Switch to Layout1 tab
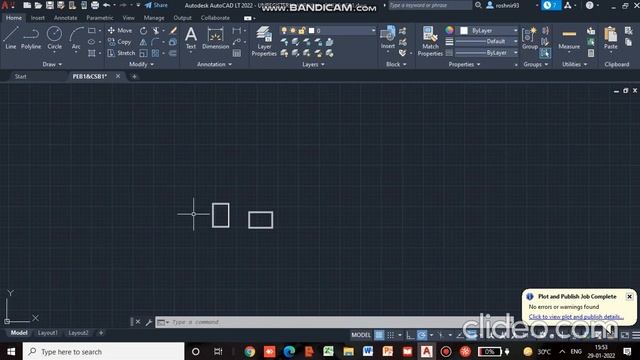Image resolution: width=640 pixels, height=360 pixels. [47, 333]
